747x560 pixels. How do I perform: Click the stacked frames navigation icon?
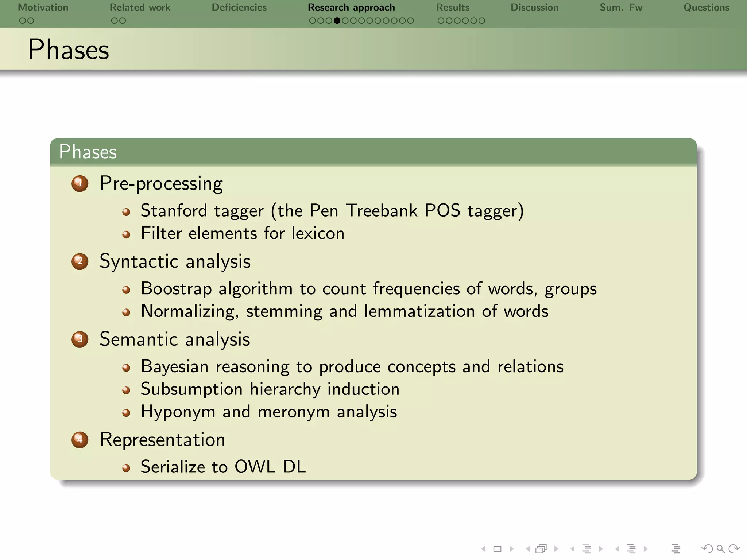point(542,549)
